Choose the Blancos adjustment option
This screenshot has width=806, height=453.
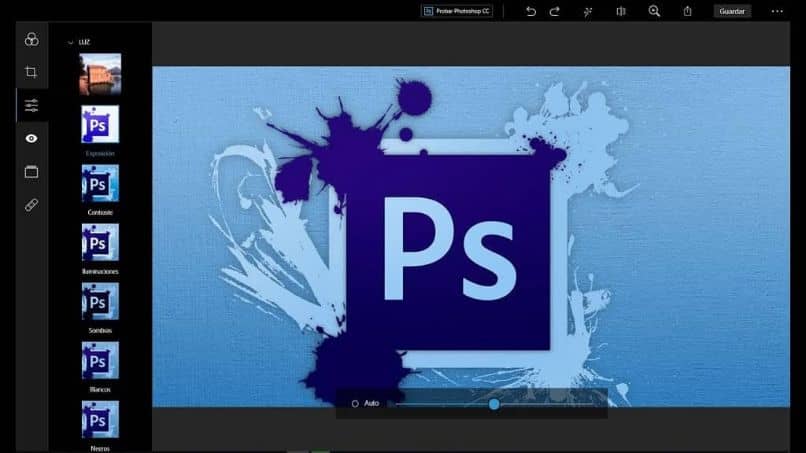click(100, 360)
